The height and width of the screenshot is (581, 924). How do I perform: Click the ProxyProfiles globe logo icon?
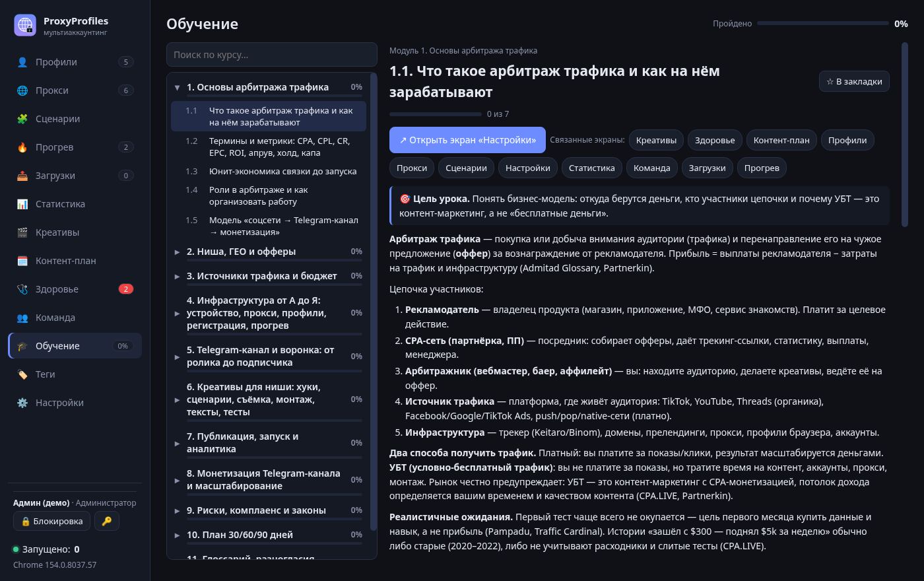[x=25, y=25]
